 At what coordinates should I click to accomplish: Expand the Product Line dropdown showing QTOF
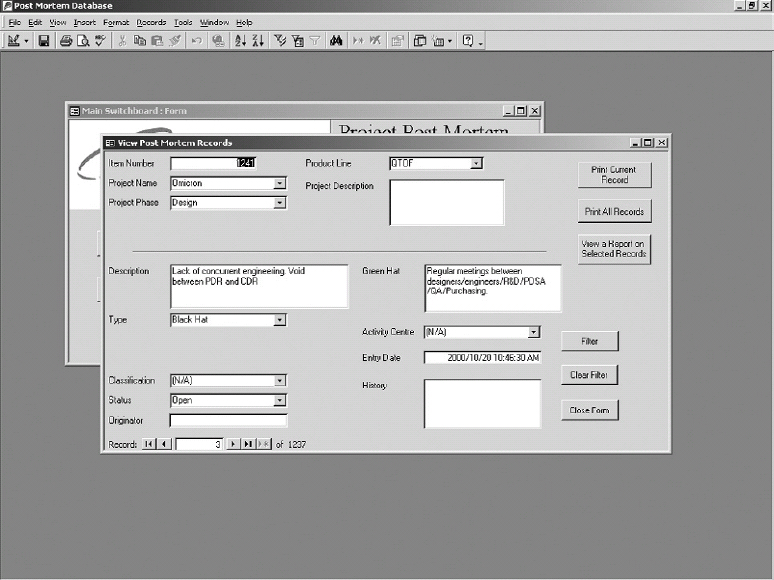click(x=476, y=163)
